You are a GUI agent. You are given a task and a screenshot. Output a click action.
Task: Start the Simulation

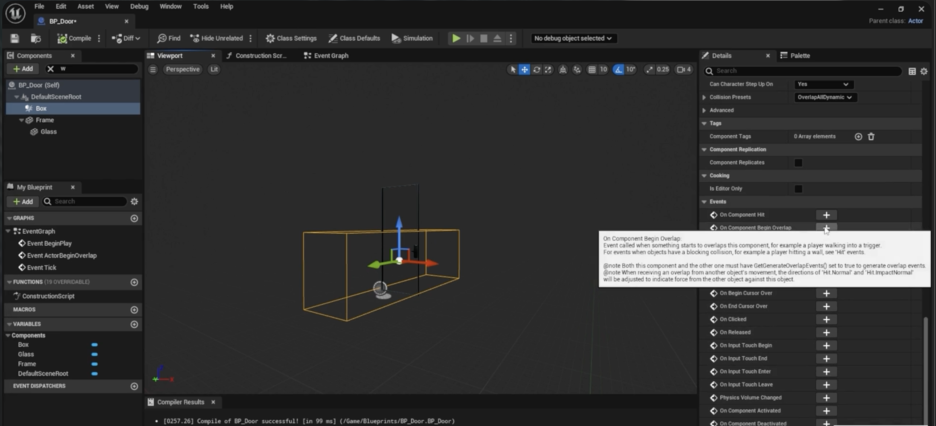(x=412, y=38)
